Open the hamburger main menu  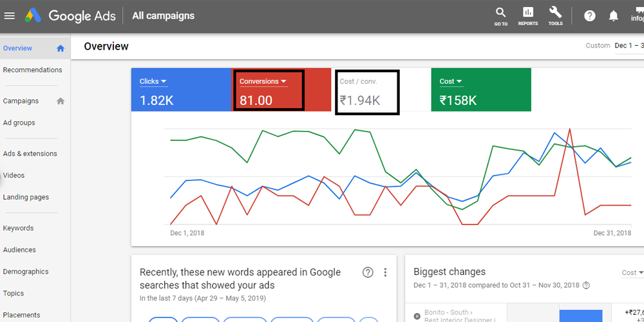coord(10,15)
